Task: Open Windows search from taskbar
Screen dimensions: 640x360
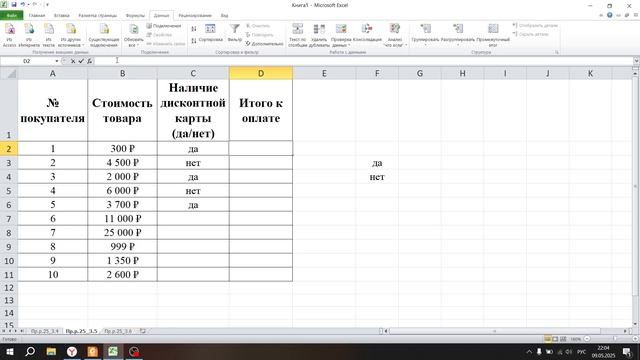Action: 30,351
